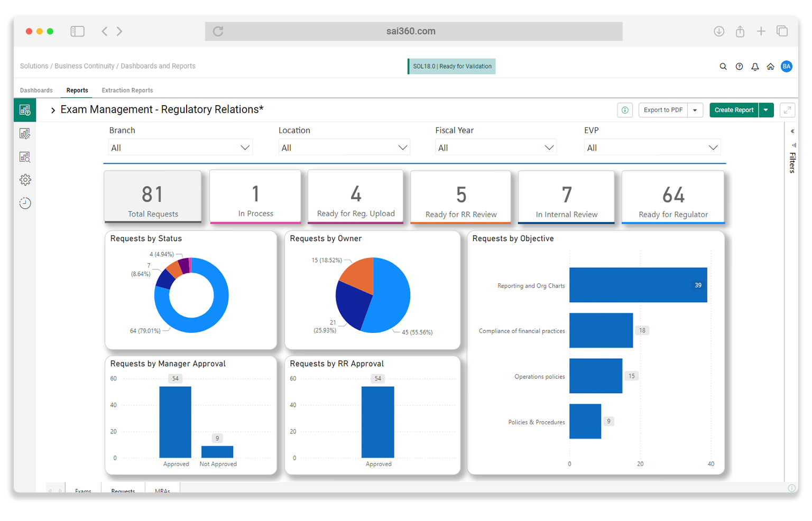812x521 pixels.
Task: Click the report info icon near Export to PDF
Action: [625, 110]
